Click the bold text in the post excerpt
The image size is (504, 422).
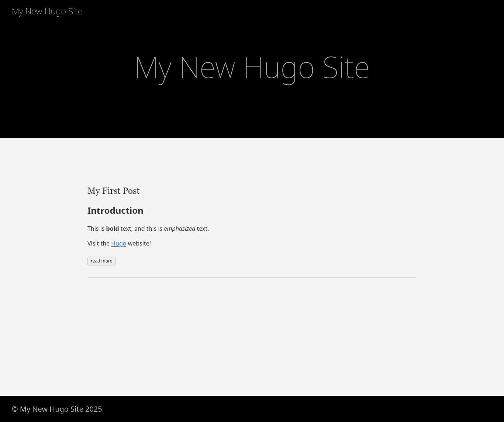click(112, 229)
